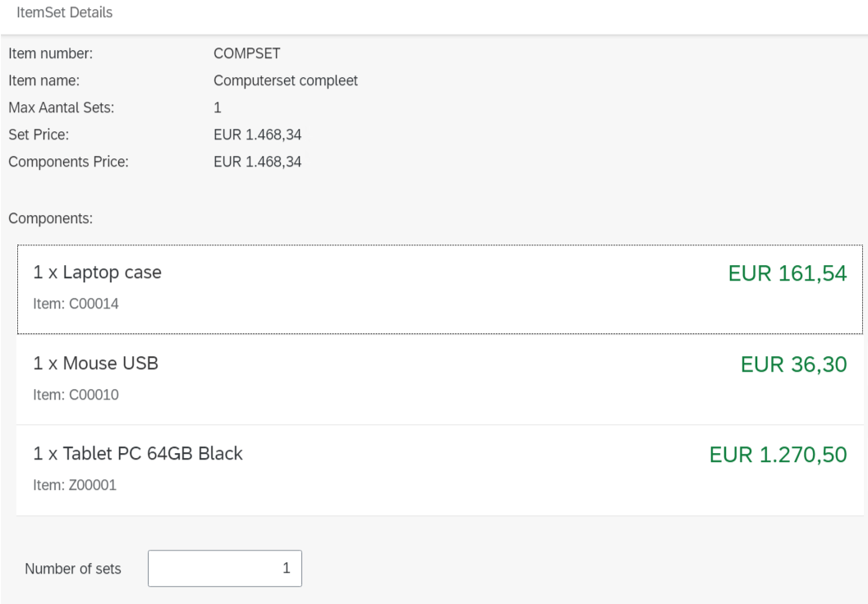This screenshot has height=604, width=868.
Task: Click the Components: section label
Action: tap(50, 219)
